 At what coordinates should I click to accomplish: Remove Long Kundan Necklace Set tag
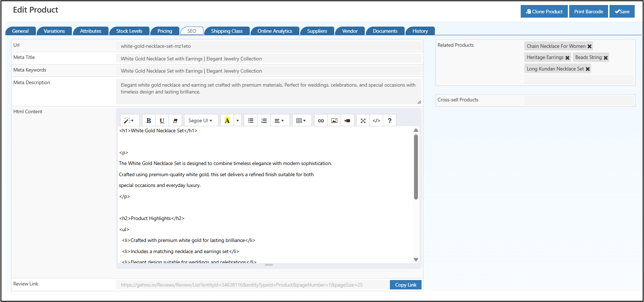coord(588,69)
